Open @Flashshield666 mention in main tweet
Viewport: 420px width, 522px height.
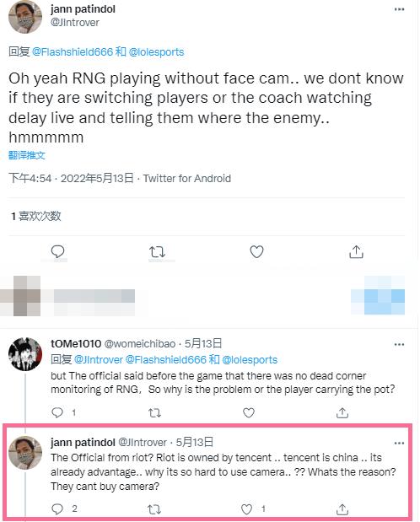tap(73, 52)
